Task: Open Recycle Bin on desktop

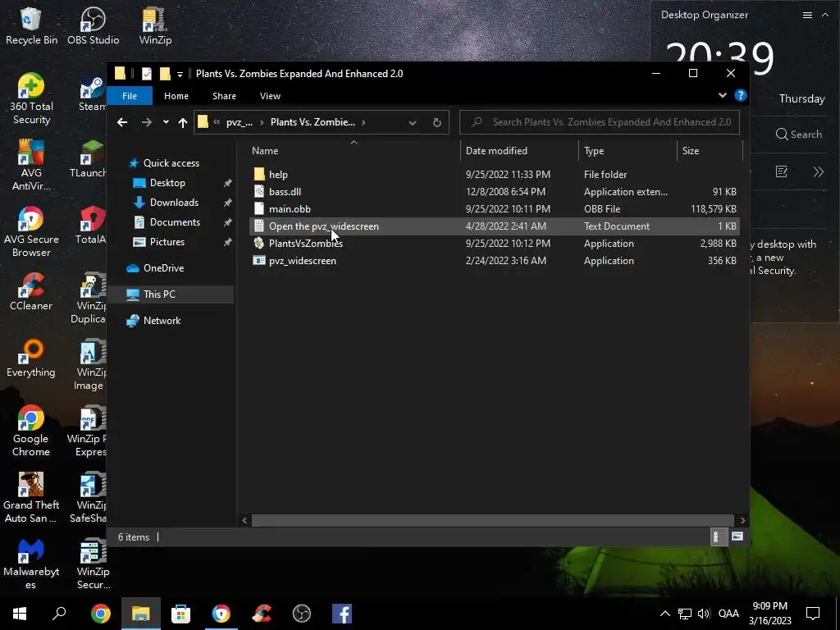Action: click(32, 25)
